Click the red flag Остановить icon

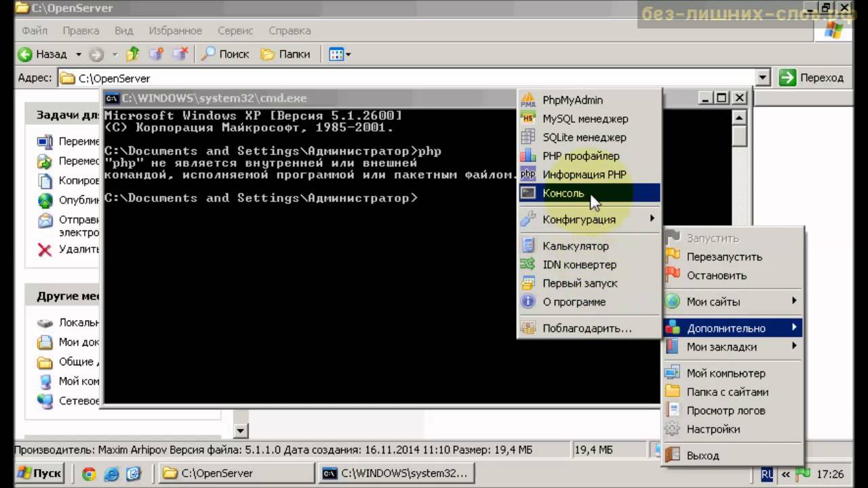tap(672, 275)
